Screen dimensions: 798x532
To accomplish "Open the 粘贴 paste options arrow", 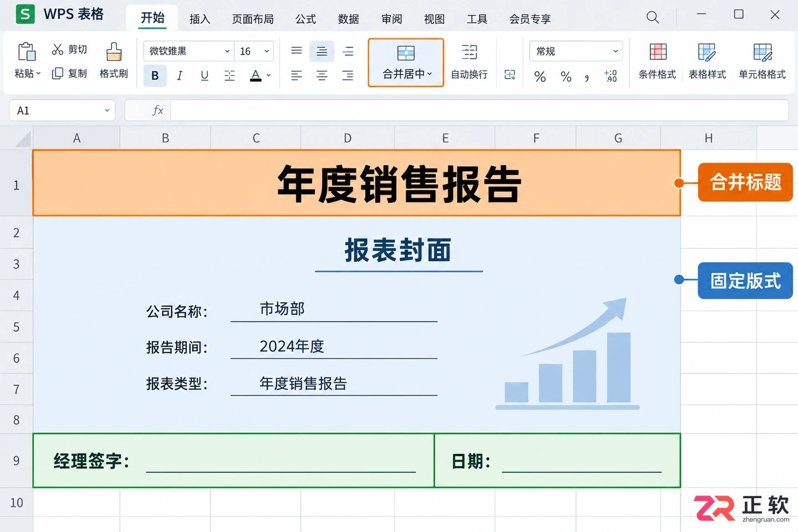I will pos(38,73).
